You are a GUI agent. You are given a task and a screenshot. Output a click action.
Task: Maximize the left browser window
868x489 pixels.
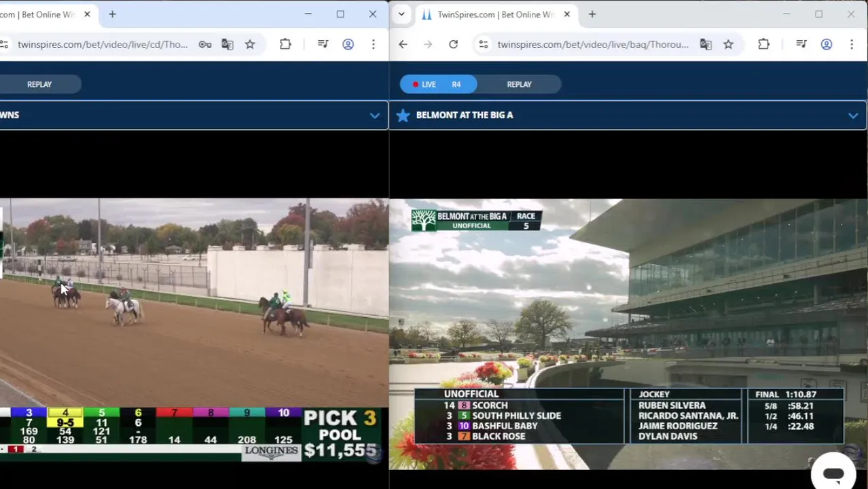340,14
